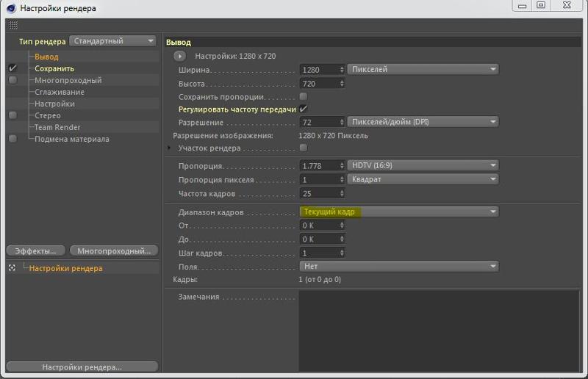
Task: Click the grid handle icon under title bar
Action: 13,25
